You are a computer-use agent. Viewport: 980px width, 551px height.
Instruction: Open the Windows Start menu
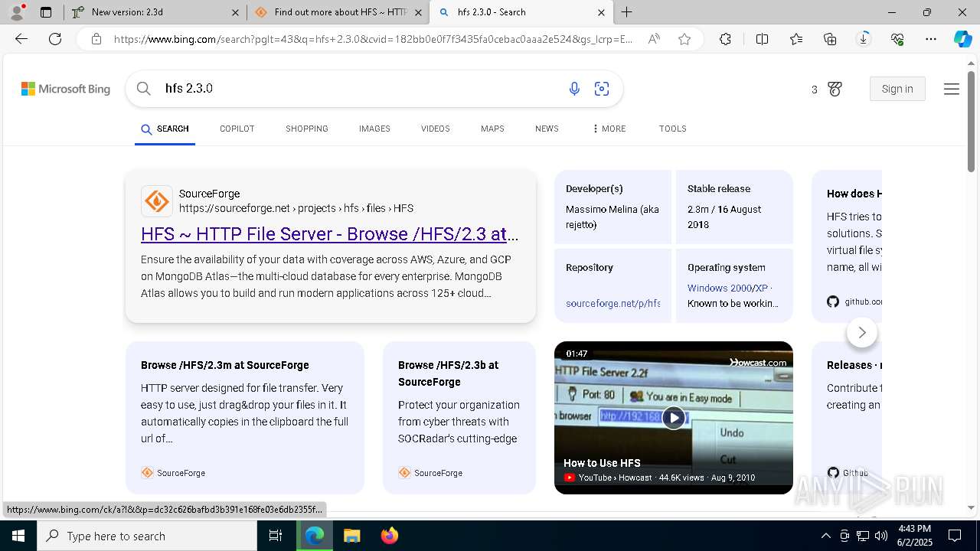(18, 536)
